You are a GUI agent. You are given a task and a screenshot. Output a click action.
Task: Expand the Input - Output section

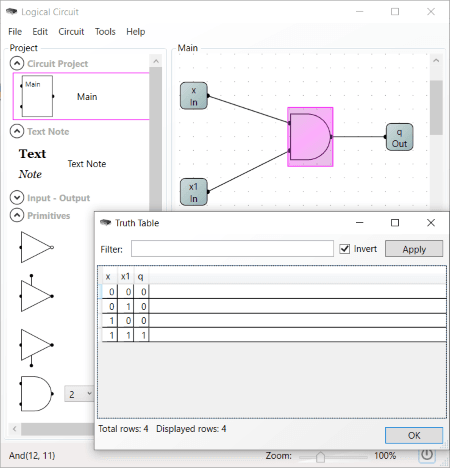pos(17,197)
